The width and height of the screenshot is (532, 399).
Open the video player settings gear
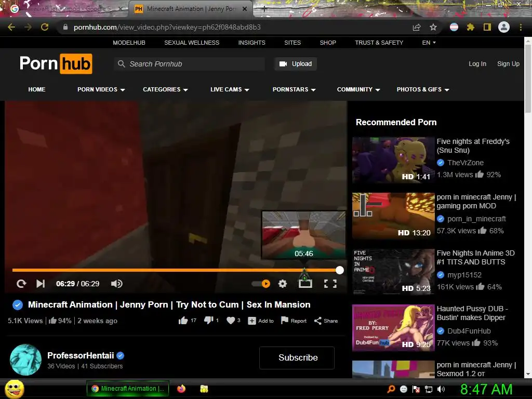[282, 284]
